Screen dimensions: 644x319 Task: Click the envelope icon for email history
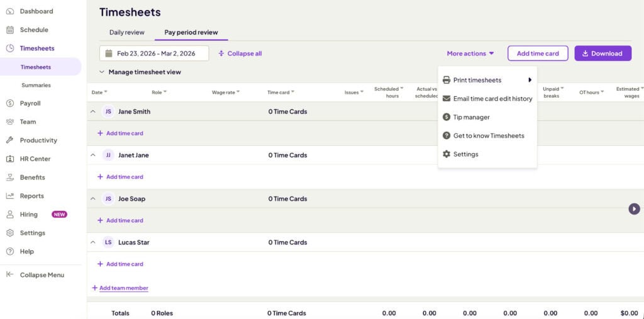(447, 99)
